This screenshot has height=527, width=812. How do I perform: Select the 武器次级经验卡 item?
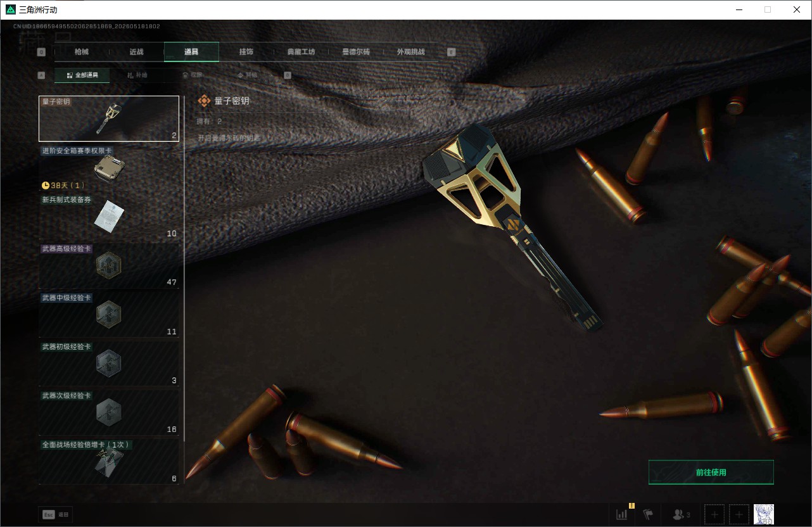click(x=109, y=413)
